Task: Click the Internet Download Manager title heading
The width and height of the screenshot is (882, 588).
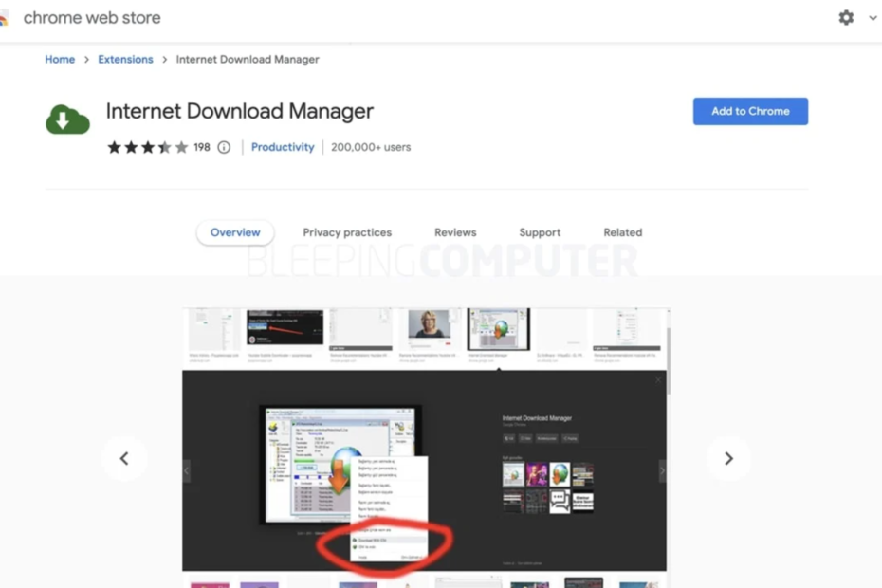Action: (x=240, y=111)
